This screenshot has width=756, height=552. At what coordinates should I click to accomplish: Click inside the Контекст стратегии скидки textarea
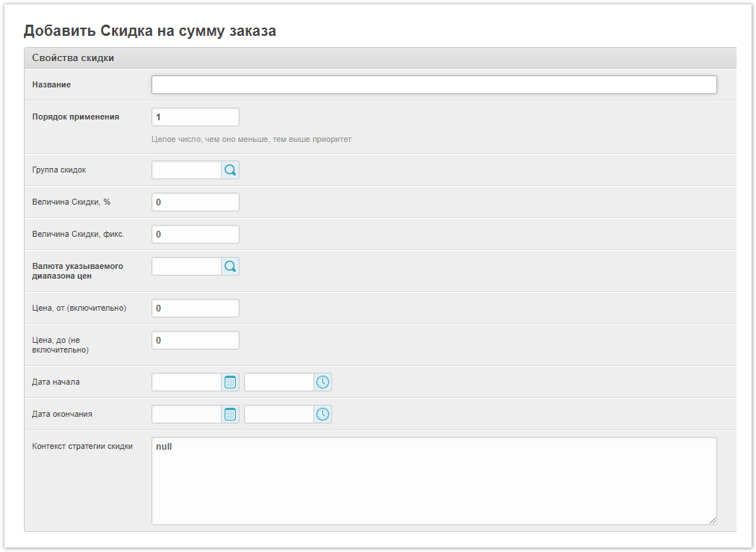tap(434, 481)
